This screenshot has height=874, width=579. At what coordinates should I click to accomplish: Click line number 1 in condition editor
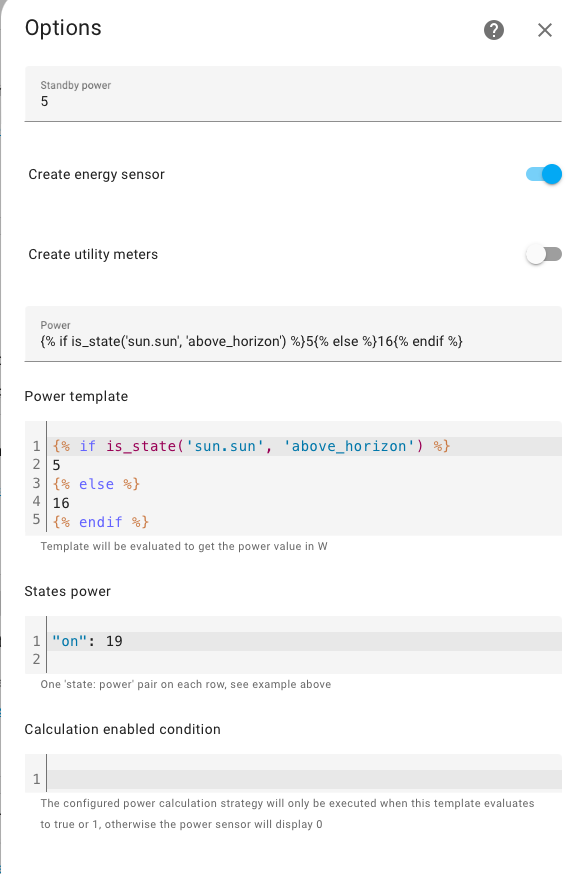click(36, 776)
